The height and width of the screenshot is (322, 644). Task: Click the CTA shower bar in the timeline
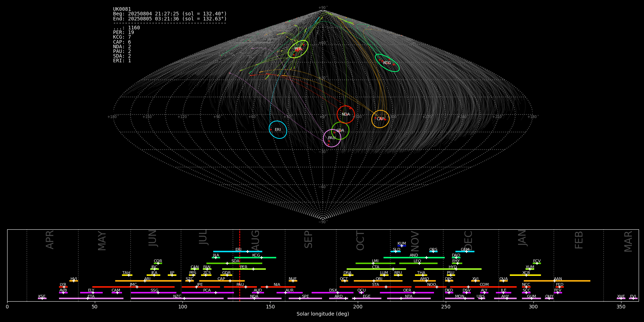tap(376, 269)
